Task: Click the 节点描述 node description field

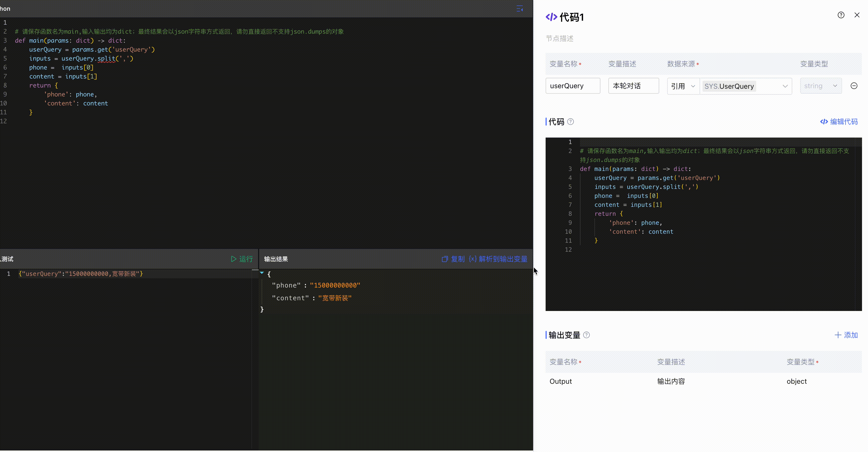Action: 560,39
